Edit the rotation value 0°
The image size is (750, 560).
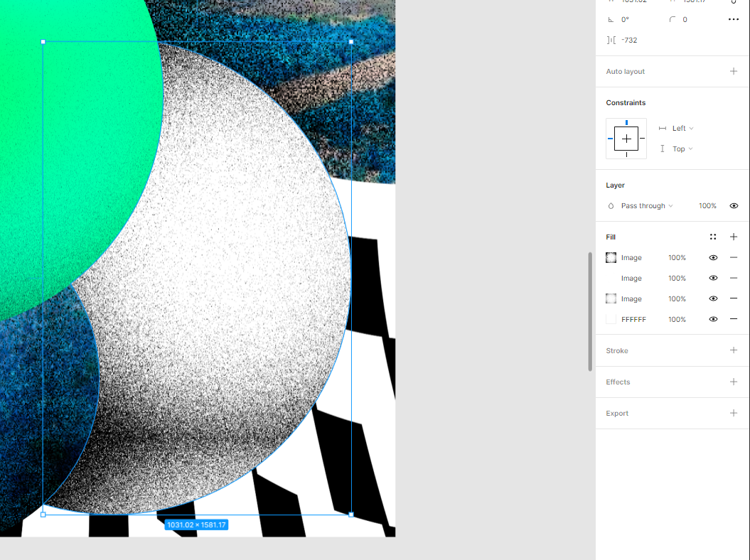coord(625,20)
